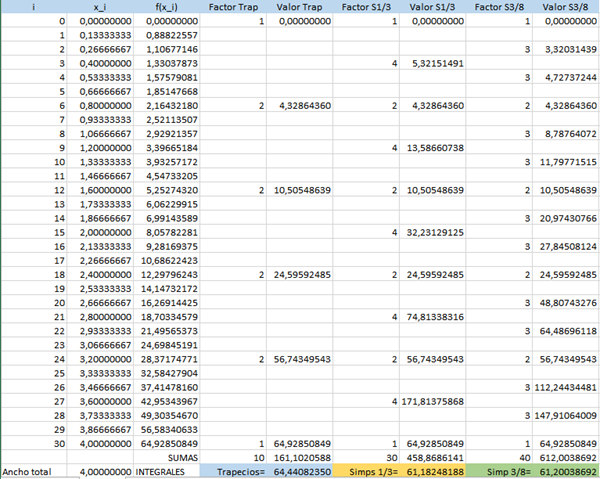Select the "Factor S1/3" header cell
Image resolution: width=600 pixels, height=479 pixels.
click(x=368, y=6)
